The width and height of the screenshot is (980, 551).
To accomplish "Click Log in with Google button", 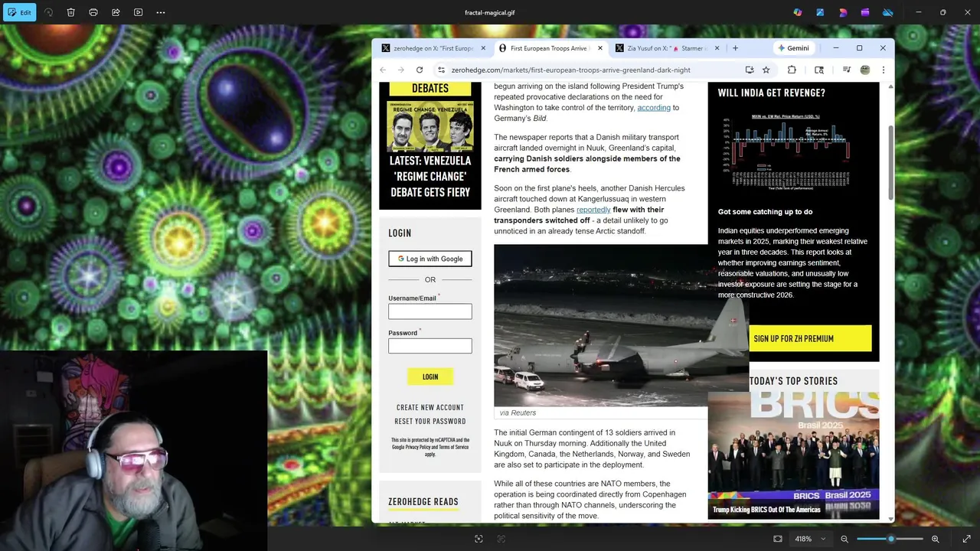I will coord(430,259).
